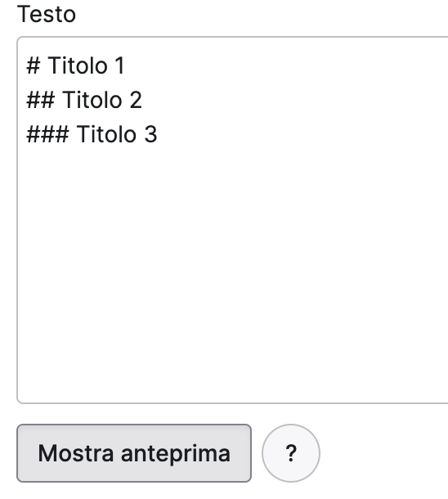Place cursor on the '## Titolo 2' line
Viewport: 448px width, 499px height.
(x=84, y=100)
